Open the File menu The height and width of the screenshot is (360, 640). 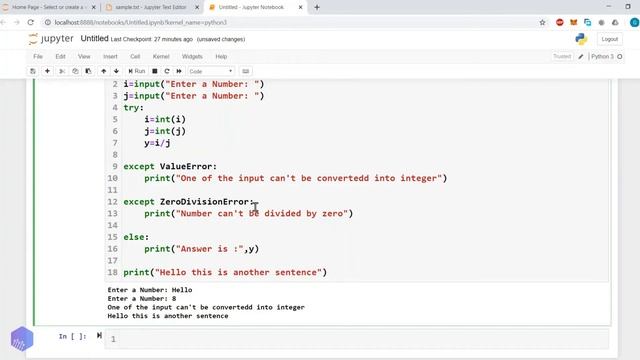(38, 56)
